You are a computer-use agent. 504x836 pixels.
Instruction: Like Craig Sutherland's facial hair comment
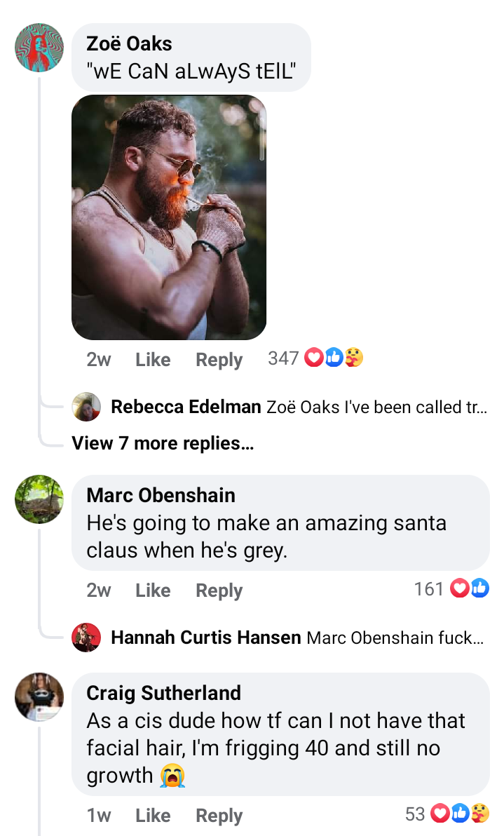153,815
